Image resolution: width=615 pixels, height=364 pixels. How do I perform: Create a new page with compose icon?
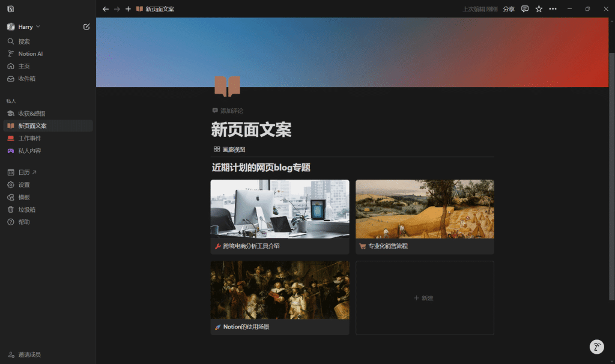86,26
